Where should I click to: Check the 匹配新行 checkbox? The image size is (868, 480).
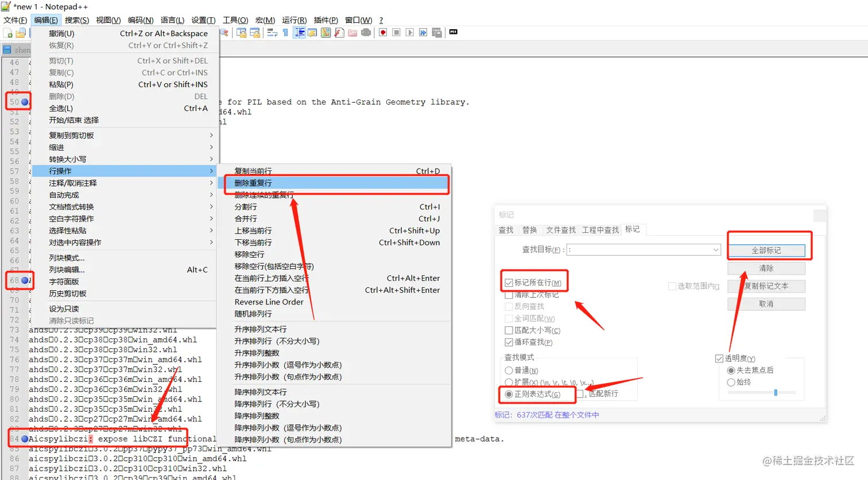pos(580,394)
